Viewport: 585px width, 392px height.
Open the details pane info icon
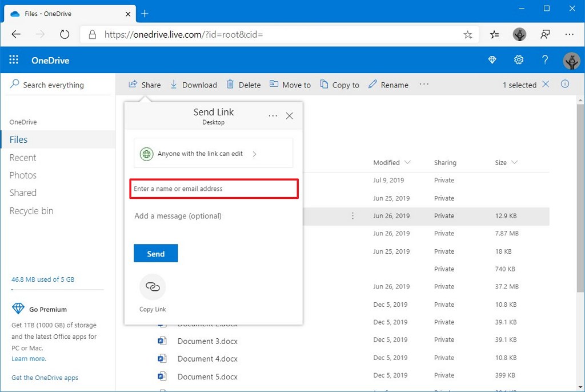click(565, 85)
